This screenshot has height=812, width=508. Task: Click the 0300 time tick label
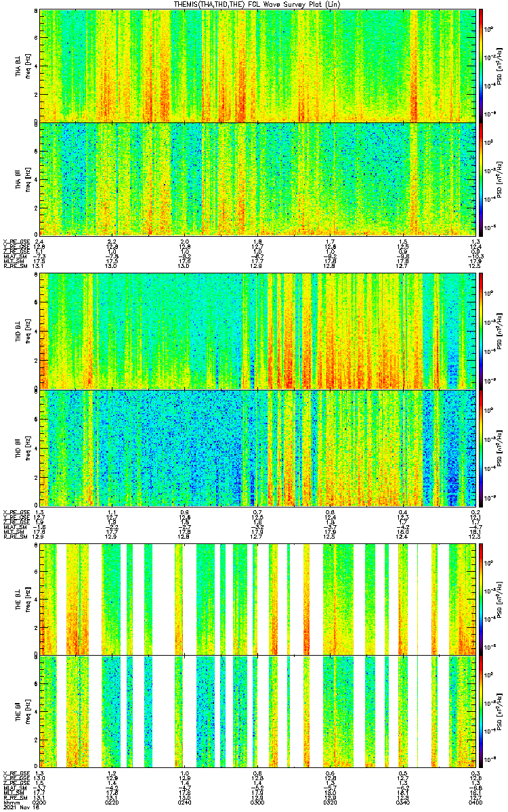pyautogui.click(x=258, y=802)
